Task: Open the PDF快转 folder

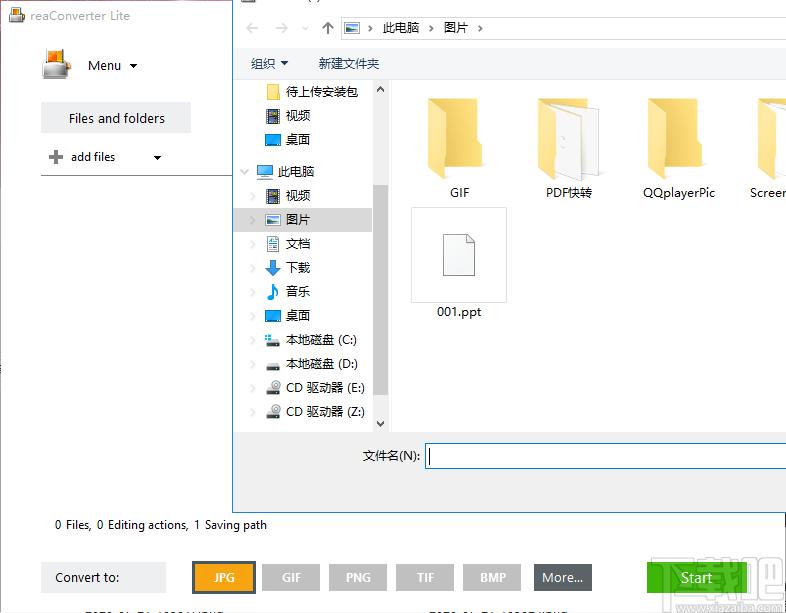Action: pyautogui.click(x=568, y=149)
